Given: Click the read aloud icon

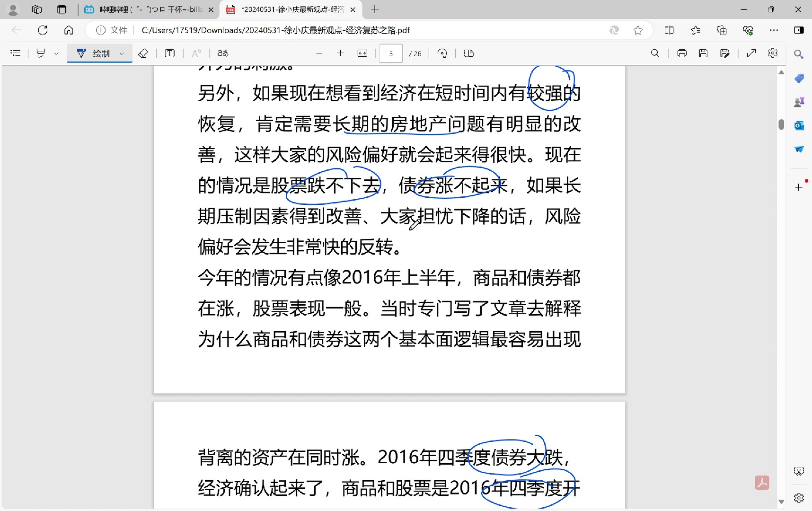Looking at the screenshot, I should click(196, 53).
